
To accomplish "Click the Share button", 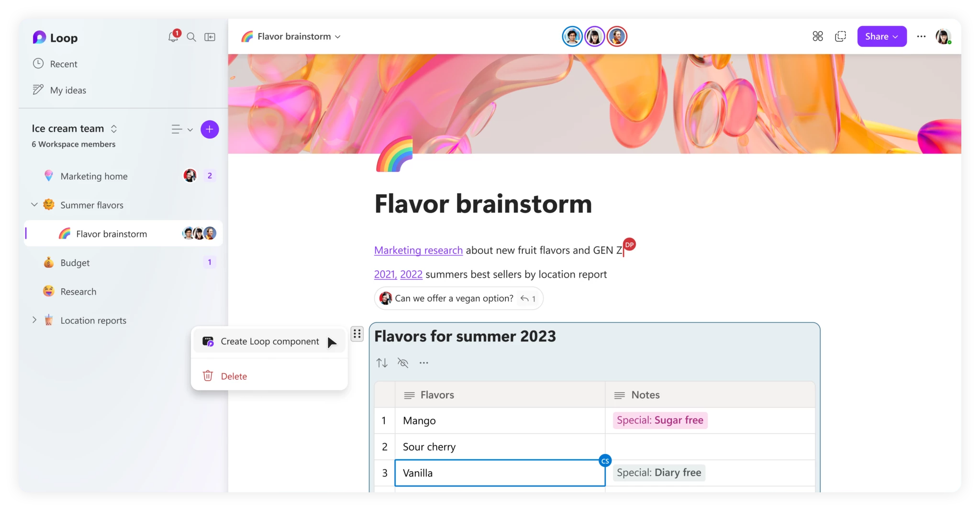I will pos(881,36).
